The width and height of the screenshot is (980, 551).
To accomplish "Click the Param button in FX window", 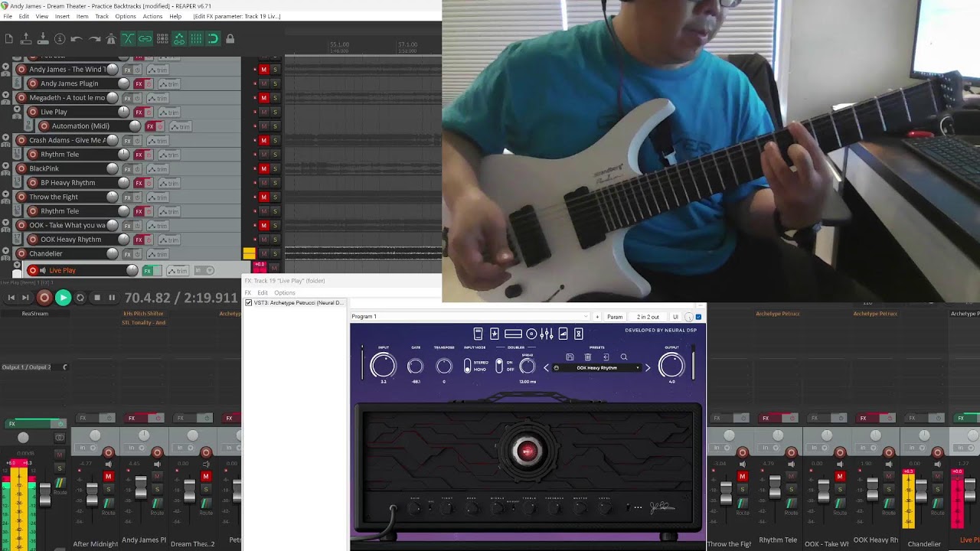I will pos(615,317).
